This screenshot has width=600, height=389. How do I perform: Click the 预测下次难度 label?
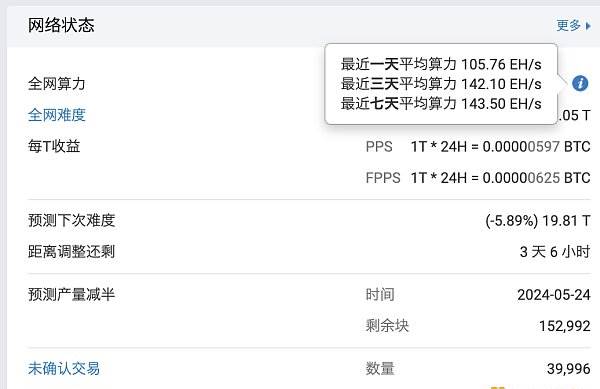click(72, 220)
